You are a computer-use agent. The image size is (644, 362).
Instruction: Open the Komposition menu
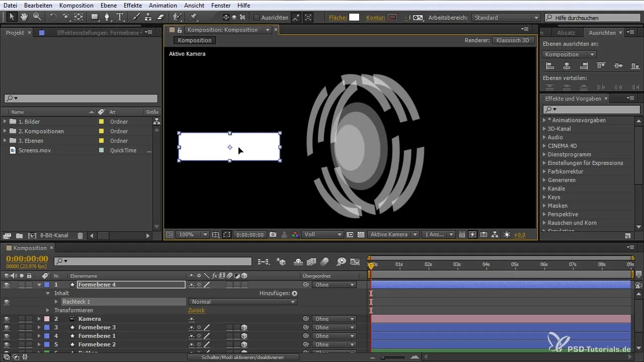point(76,5)
